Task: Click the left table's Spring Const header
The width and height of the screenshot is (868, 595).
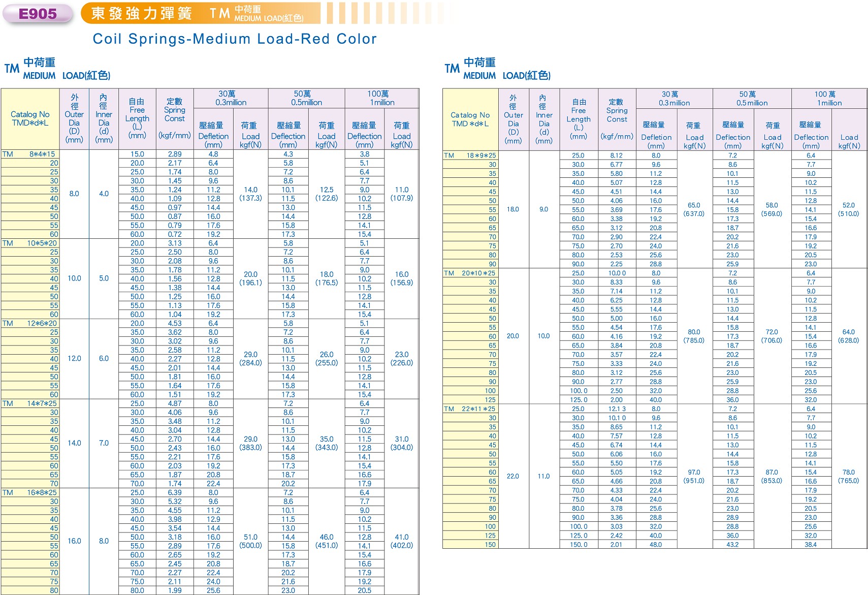Action: [174, 118]
